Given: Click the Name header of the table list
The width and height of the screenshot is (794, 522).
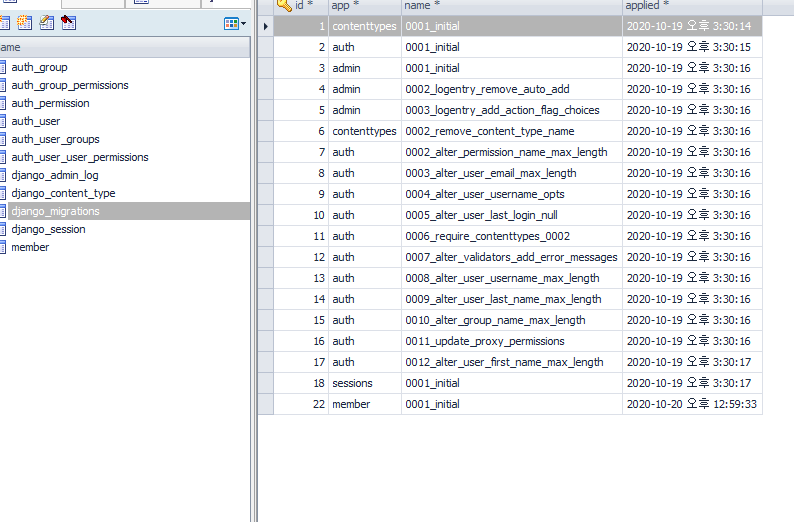Looking at the screenshot, I should pyautogui.click(x=125, y=47).
